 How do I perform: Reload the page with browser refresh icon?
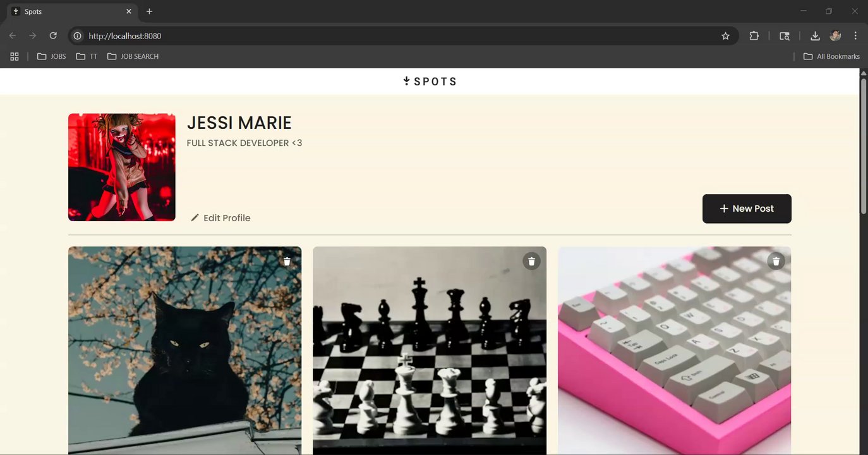[53, 36]
